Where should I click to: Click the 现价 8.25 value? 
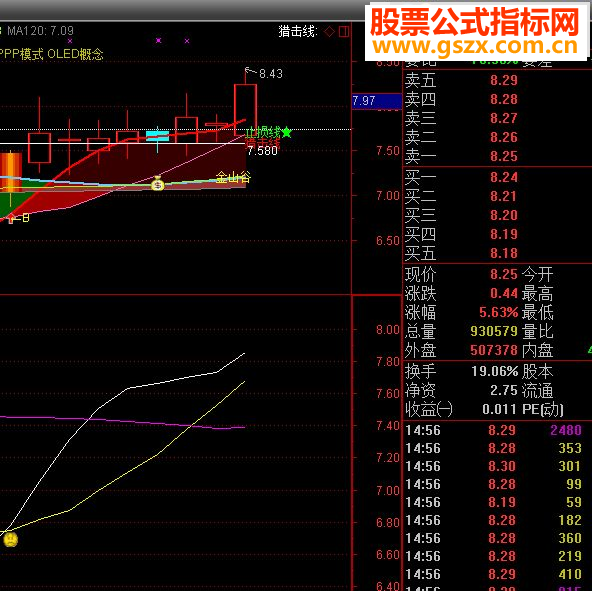(x=504, y=274)
